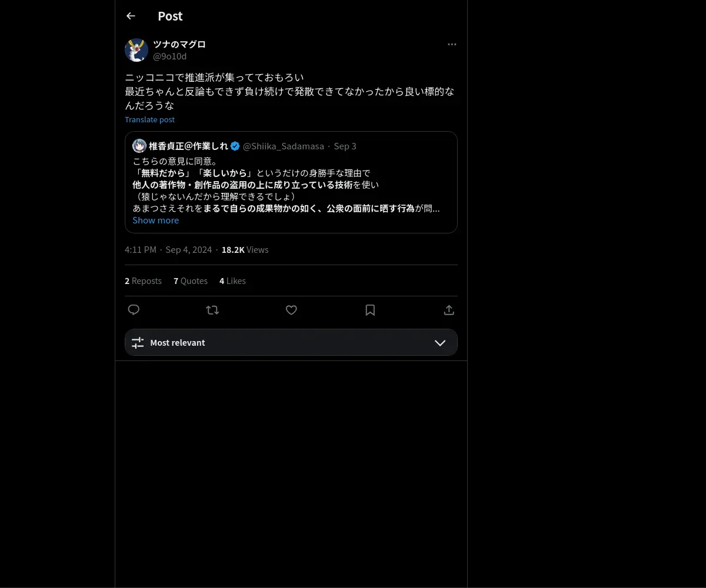The height and width of the screenshot is (588, 706).
Task: Expand the Most relevant chevron dropdown
Action: (x=440, y=343)
